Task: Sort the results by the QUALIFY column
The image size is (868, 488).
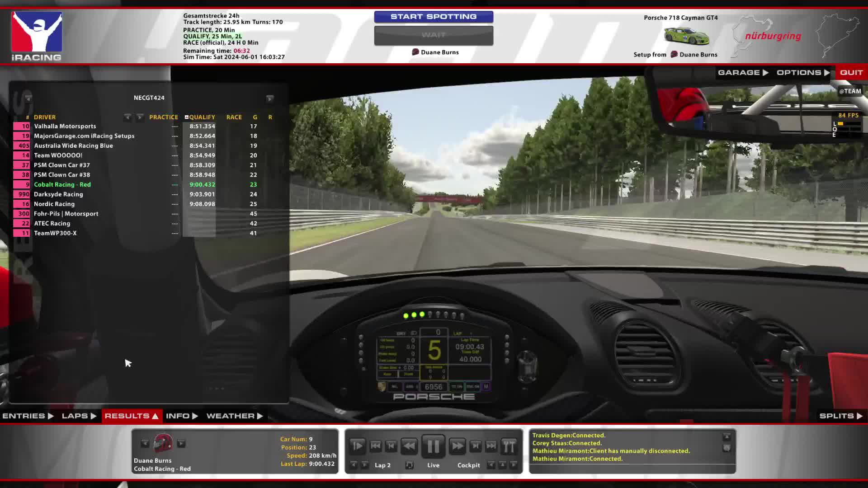Action: [x=202, y=117]
